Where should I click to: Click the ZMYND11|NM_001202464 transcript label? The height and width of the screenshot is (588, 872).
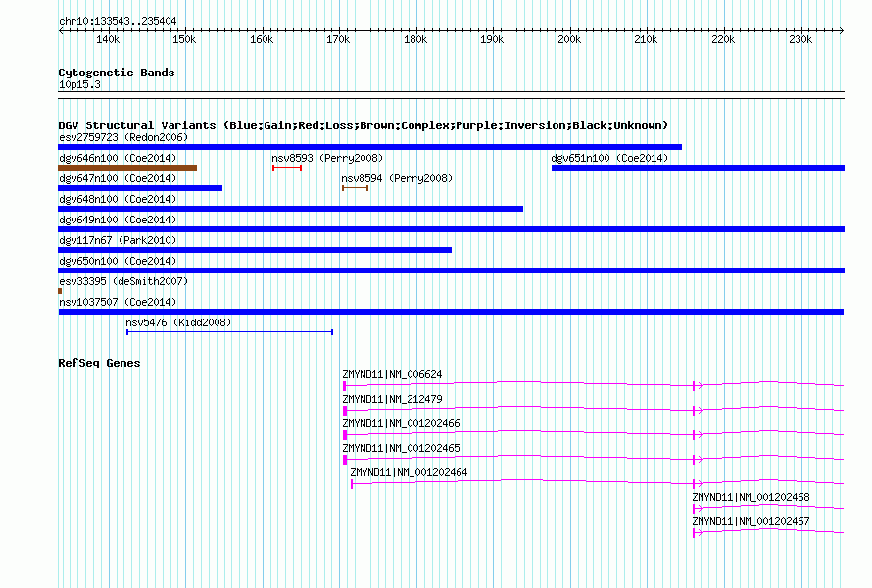409,472
